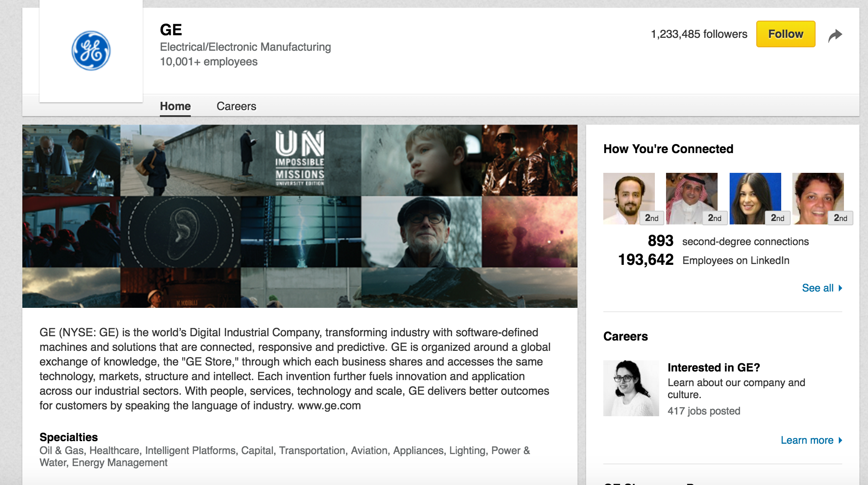Click the careers black-and-white woman photo
This screenshot has width=868, height=485.
[631, 388]
